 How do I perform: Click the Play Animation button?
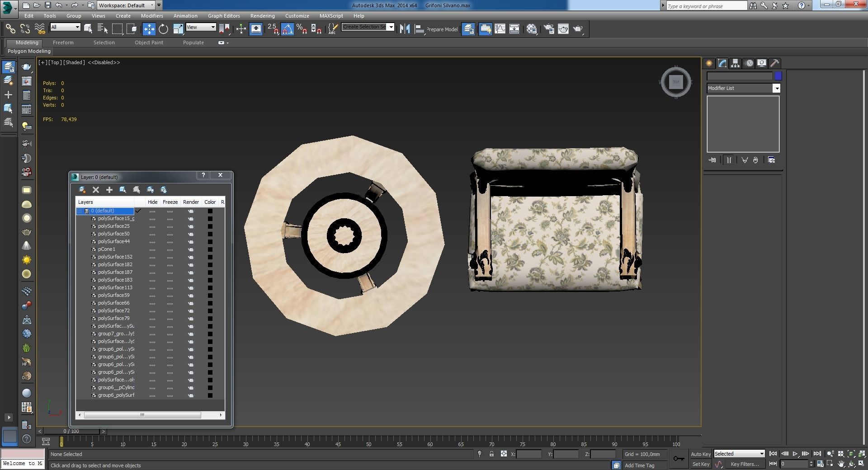click(x=795, y=454)
